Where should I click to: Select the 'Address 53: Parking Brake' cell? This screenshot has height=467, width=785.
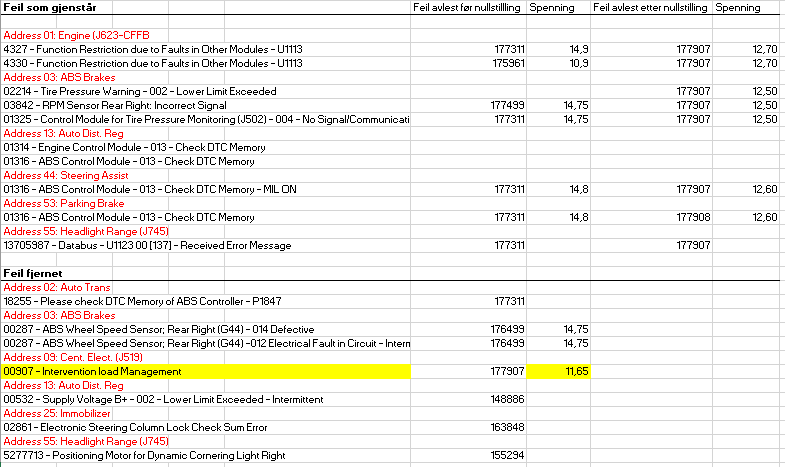point(62,203)
